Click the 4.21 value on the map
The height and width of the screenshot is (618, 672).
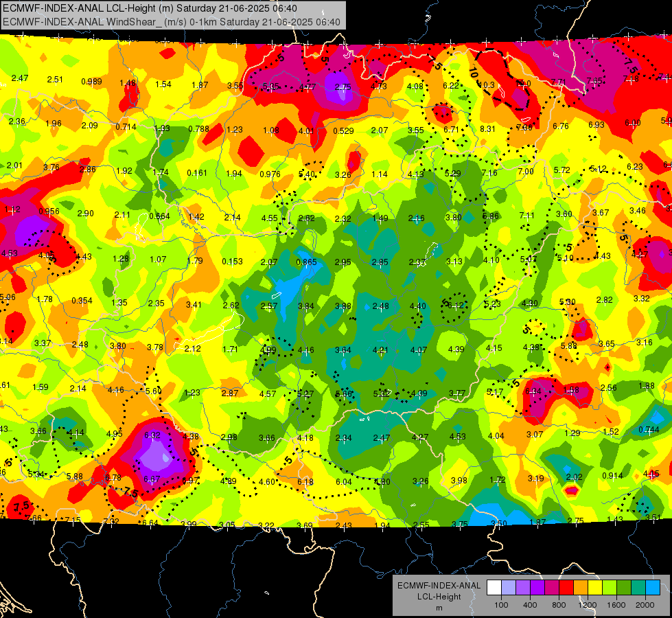[x=380, y=350]
